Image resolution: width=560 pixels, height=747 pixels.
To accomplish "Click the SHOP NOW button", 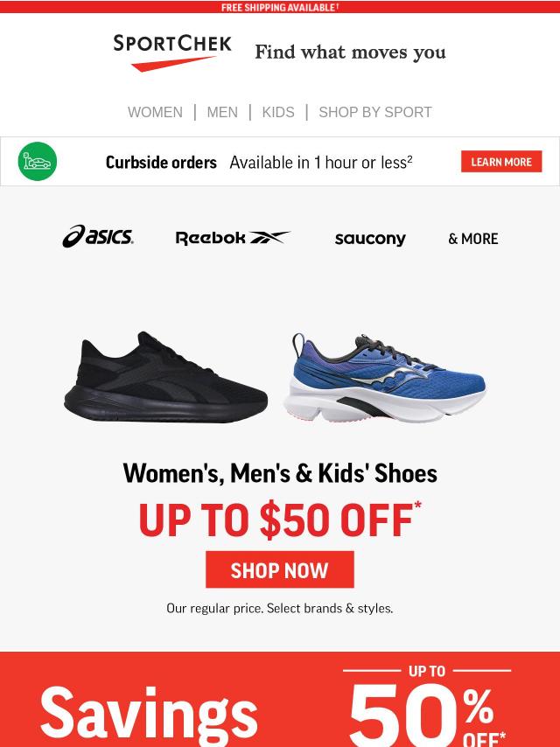I will 280,569.
